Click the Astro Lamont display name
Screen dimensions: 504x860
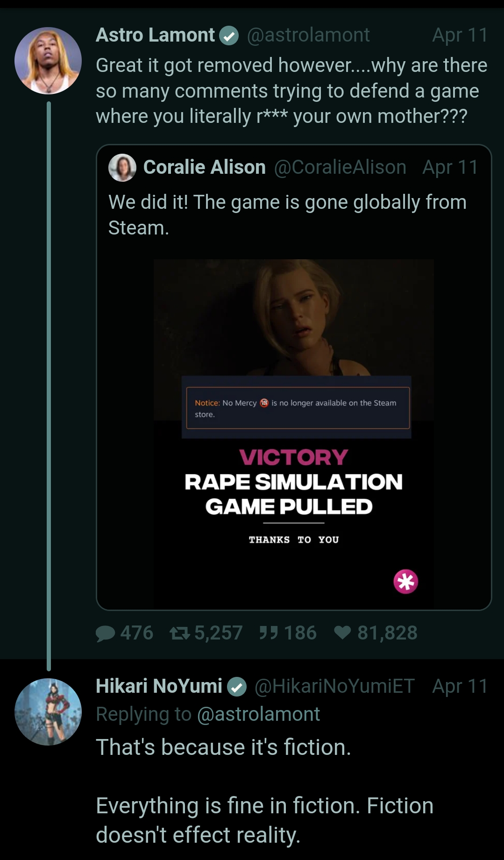(155, 35)
